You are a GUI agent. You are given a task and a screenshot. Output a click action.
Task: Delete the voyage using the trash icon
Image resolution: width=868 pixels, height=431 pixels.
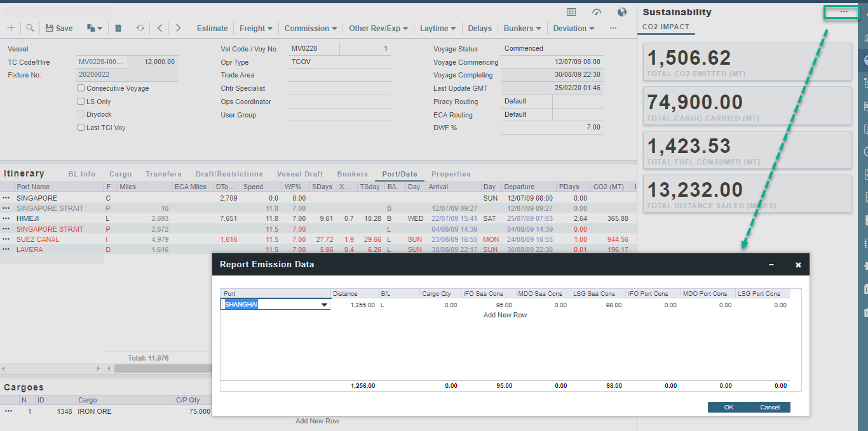coord(118,28)
